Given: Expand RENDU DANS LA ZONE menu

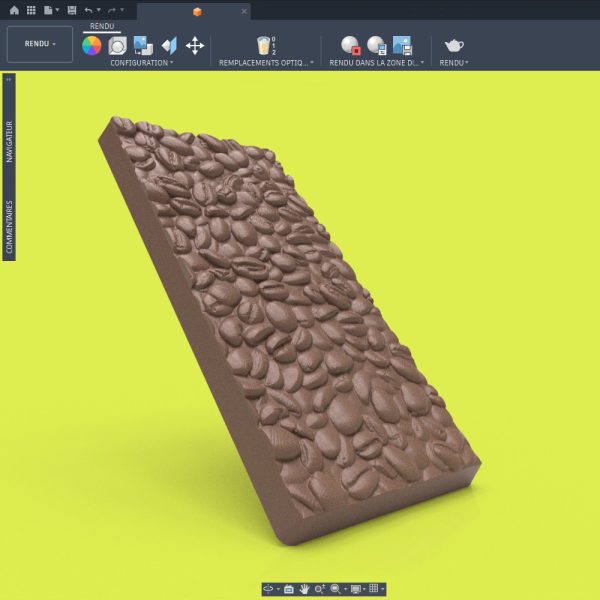Looking at the screenshot, I should tap(377, 63).
